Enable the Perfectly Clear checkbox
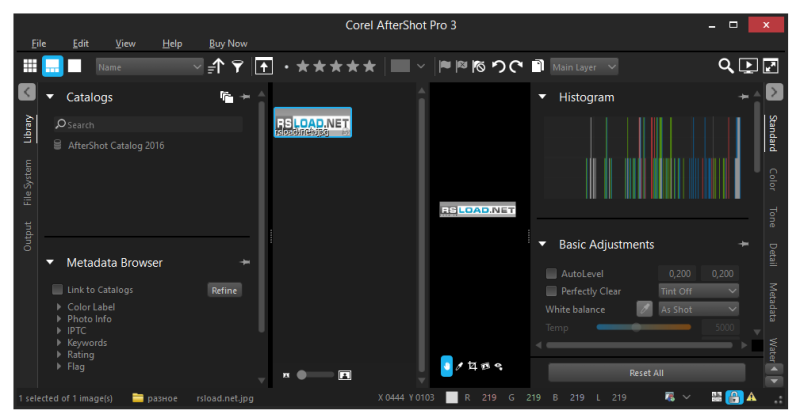 [551, 291]
